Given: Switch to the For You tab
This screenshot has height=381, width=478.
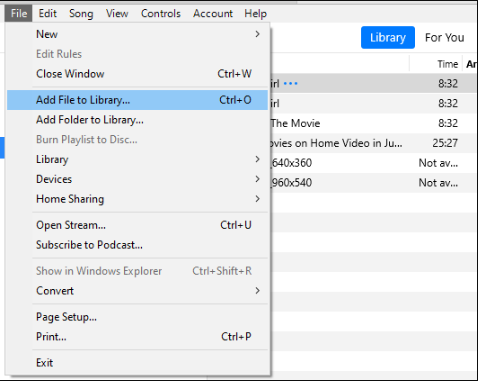Looking at the screenshot, I should (444, 37).
